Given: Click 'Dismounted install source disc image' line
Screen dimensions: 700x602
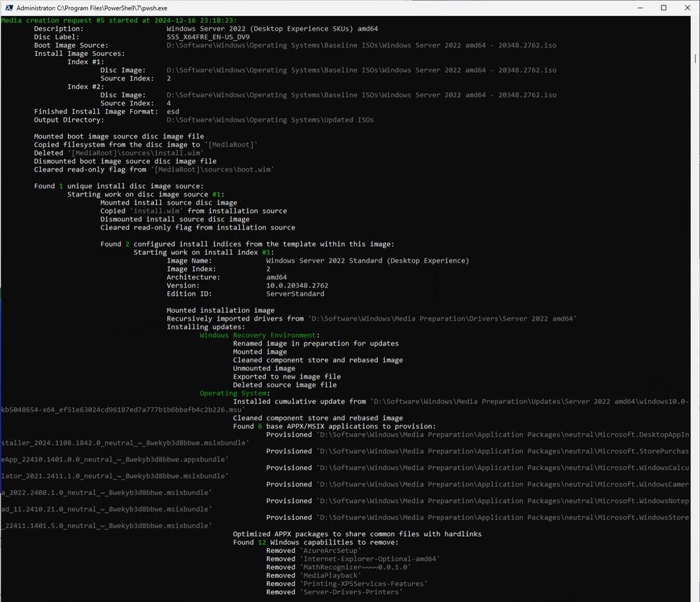Looking at the screenshot, I should 175,219.
